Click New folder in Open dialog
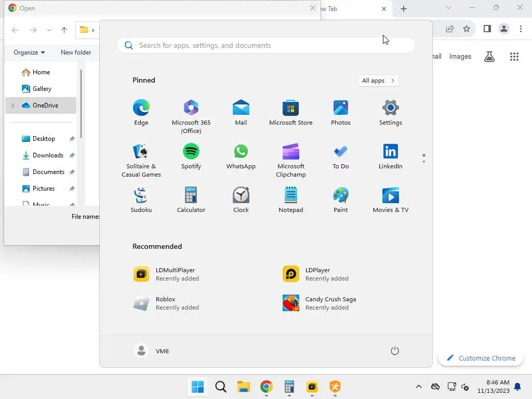532x399 pixels. (76, 52)
